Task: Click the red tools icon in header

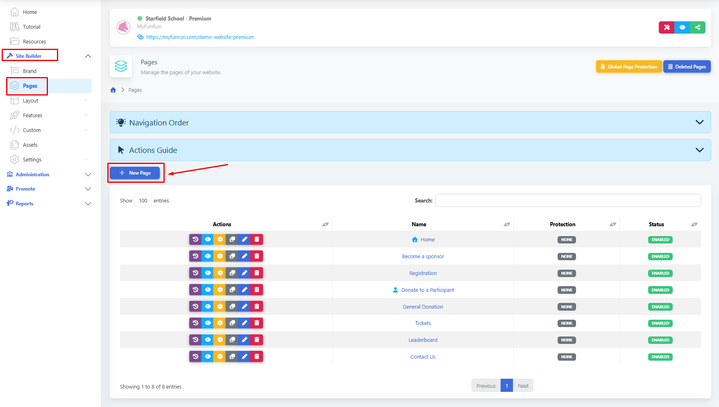Action: point(666,27)
